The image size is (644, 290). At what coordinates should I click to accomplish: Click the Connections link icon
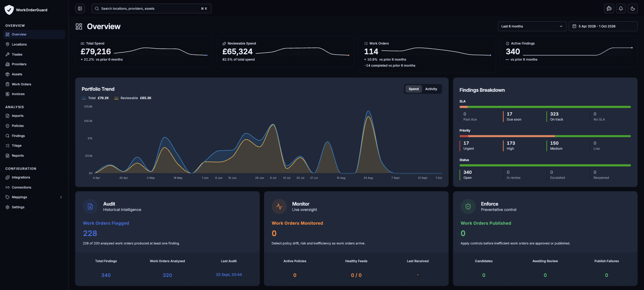[7, 188]
